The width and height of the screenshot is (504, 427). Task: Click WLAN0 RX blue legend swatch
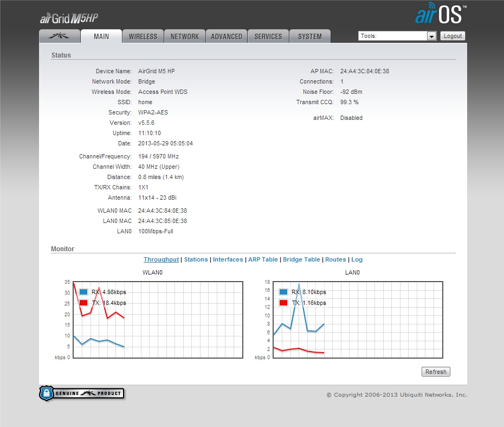(x=83, y=292)
